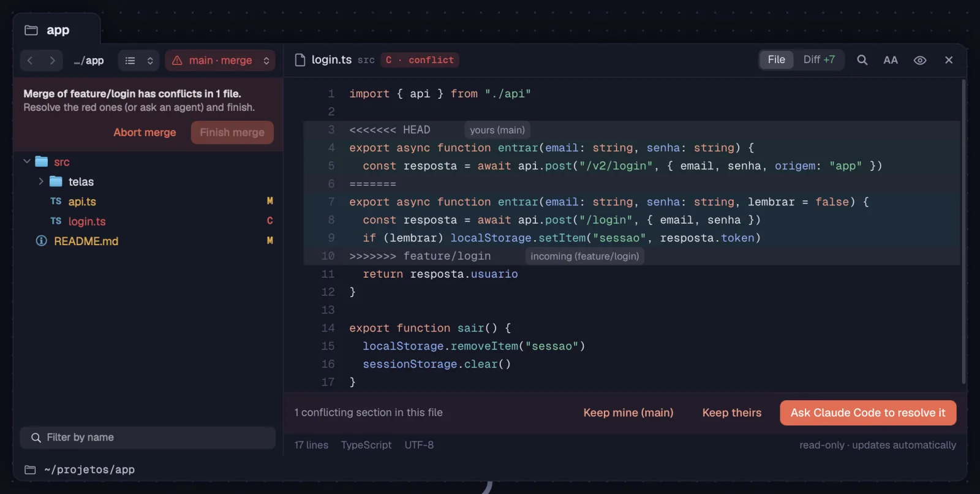
Task: Collapse the src folder chevron
Action: tap(27, 162)
